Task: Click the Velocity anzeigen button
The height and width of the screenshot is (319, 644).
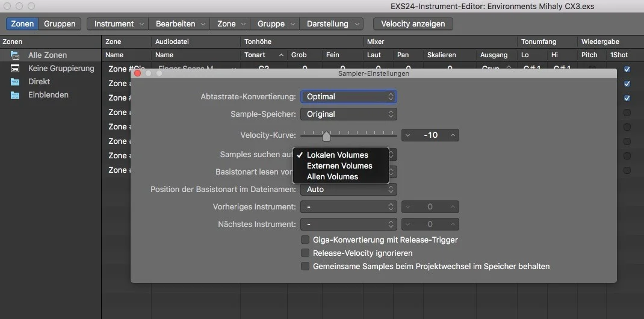Action: (x=413, y=24)
